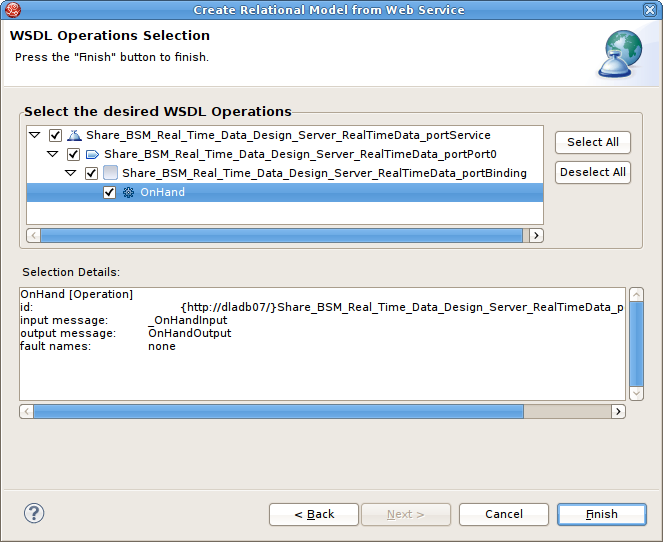Uncheck the portService checkbox
Screen dimensions: 663x542
55,135
